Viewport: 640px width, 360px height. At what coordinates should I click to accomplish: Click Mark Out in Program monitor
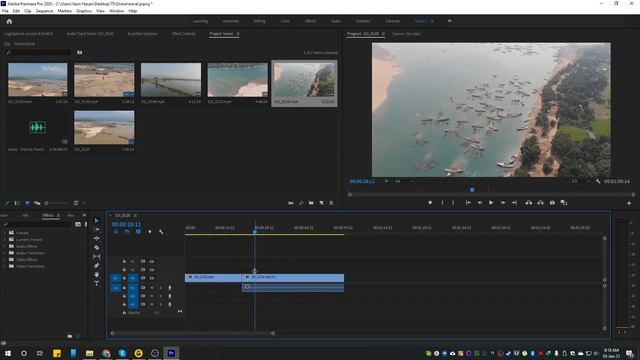click(x=453, y=202)
